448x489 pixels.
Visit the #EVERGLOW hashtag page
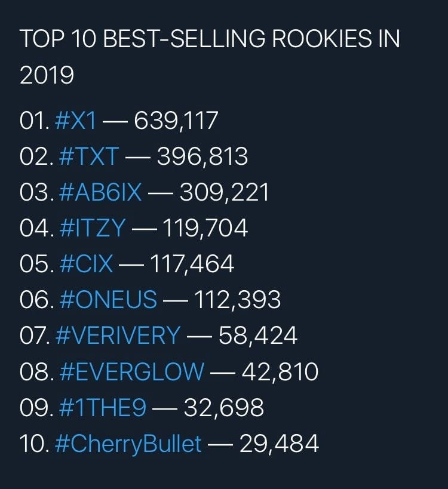point(131,371)
